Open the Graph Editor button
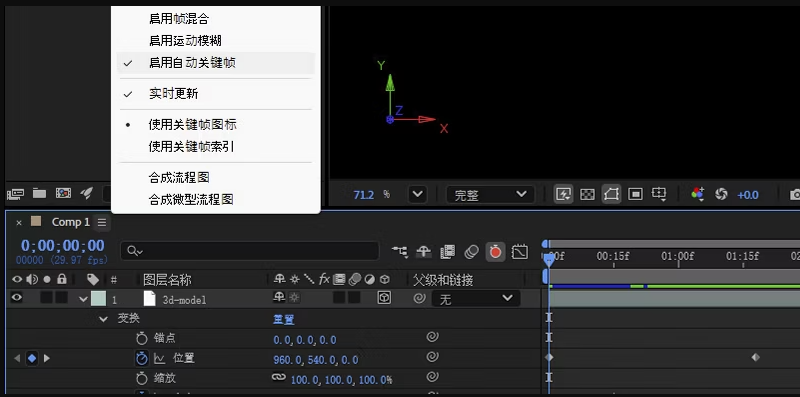The width and height of the screenshot is (800, 397). [519, 252]
